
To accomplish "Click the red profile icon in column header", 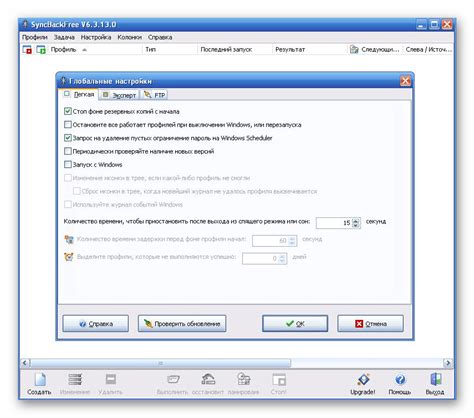I will (x=27, y=50).
